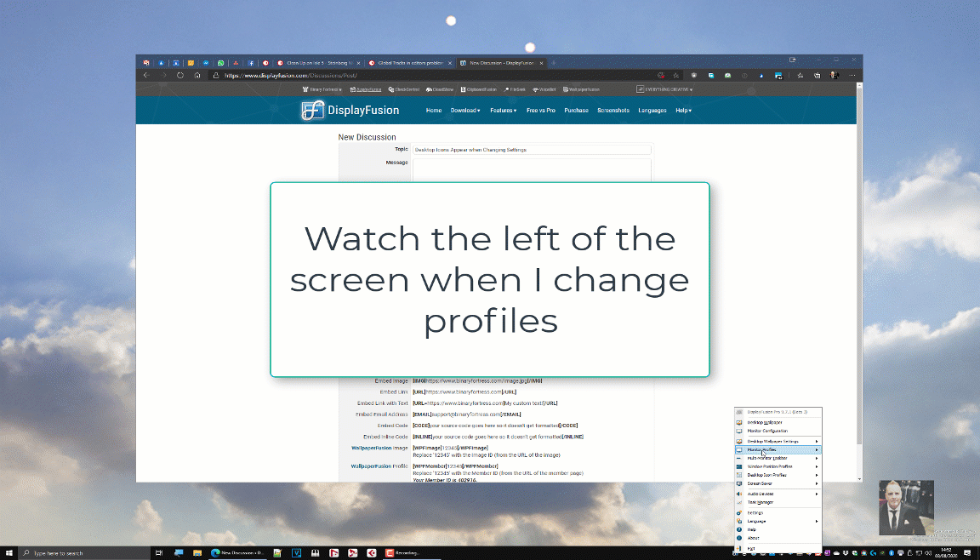The image size is (980, 560).
Task: Open Windows Start menu
Action: tap(9, 553)
